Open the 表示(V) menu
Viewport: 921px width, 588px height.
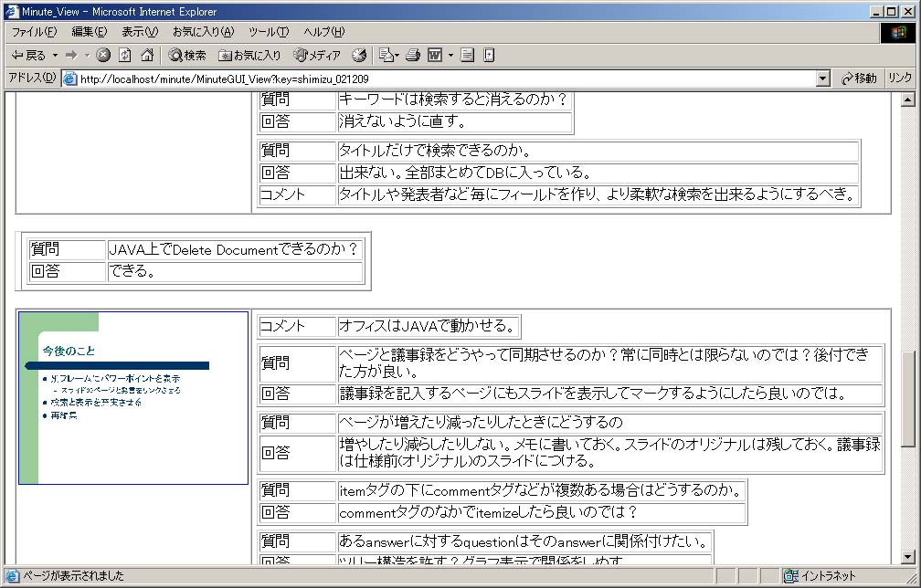click(x=140, y=32)
